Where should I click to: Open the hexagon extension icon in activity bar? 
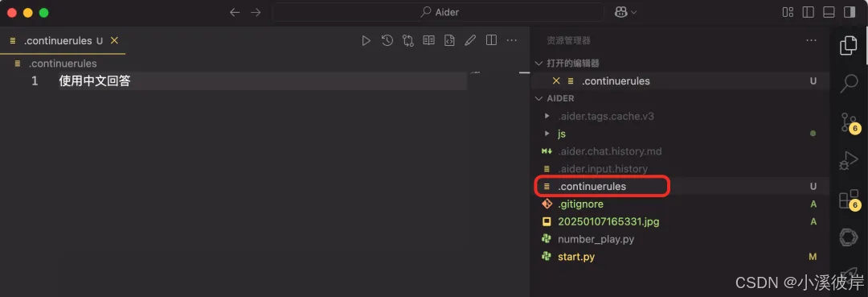[x=848, y=237]
